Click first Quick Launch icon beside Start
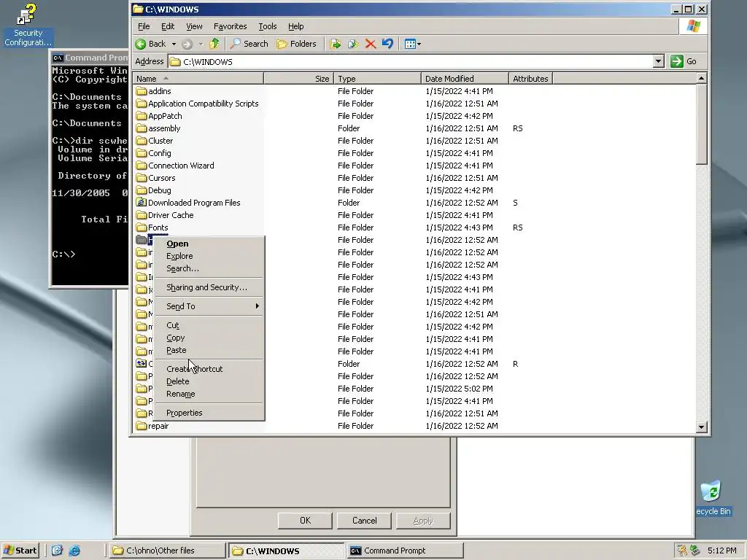This screenshot has height=560, width=747. (x=57, y=551)
